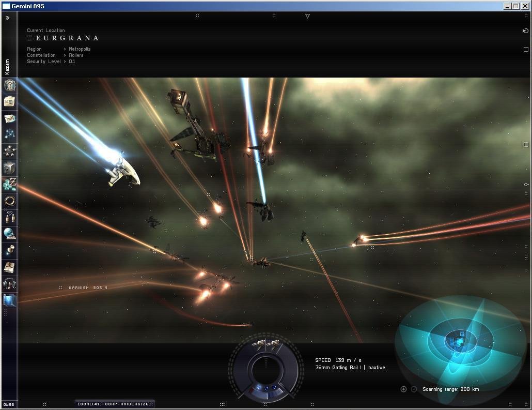The image size is (532, 410).
Task: Open the Local-Corp-Raiders chat channel tab
Action: (114, 404)
